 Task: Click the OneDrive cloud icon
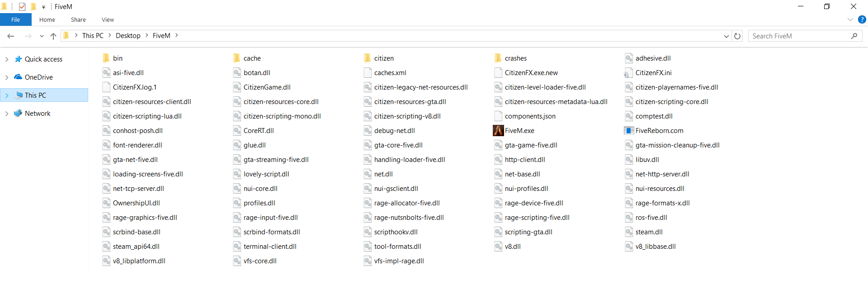[x=18, y=77]
